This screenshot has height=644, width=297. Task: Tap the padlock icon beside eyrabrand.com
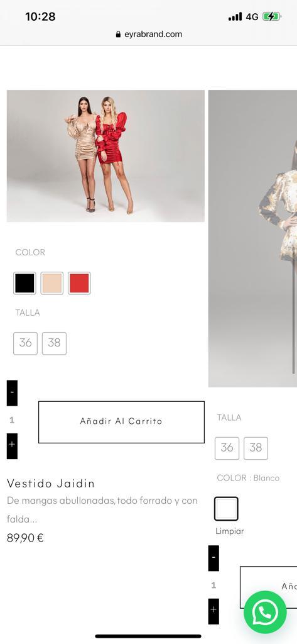pos(119,35)
